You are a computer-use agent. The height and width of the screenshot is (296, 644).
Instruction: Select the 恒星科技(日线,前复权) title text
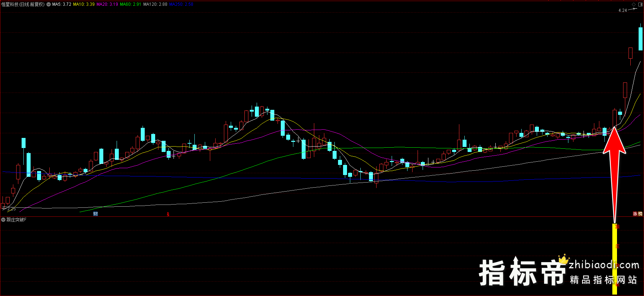tap(23, 4)
